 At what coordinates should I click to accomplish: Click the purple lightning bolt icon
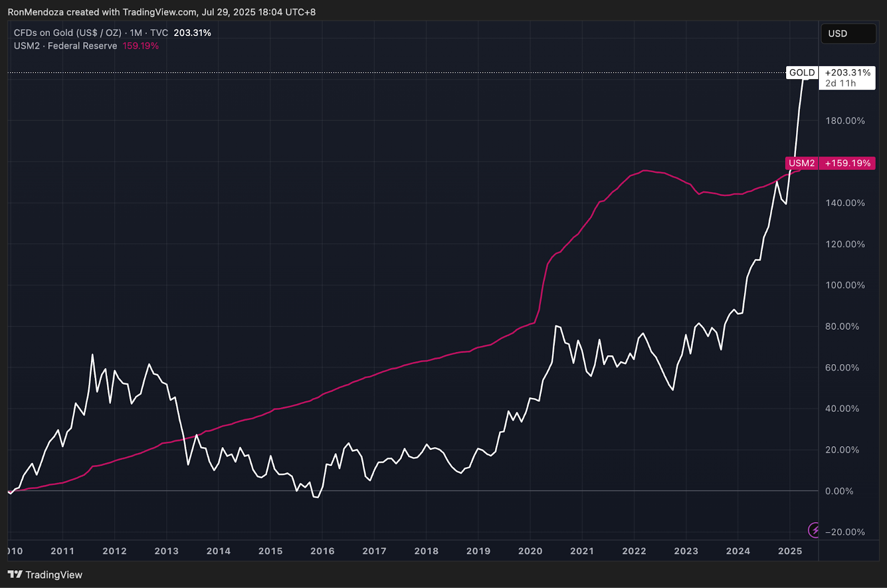pos(814,530)
